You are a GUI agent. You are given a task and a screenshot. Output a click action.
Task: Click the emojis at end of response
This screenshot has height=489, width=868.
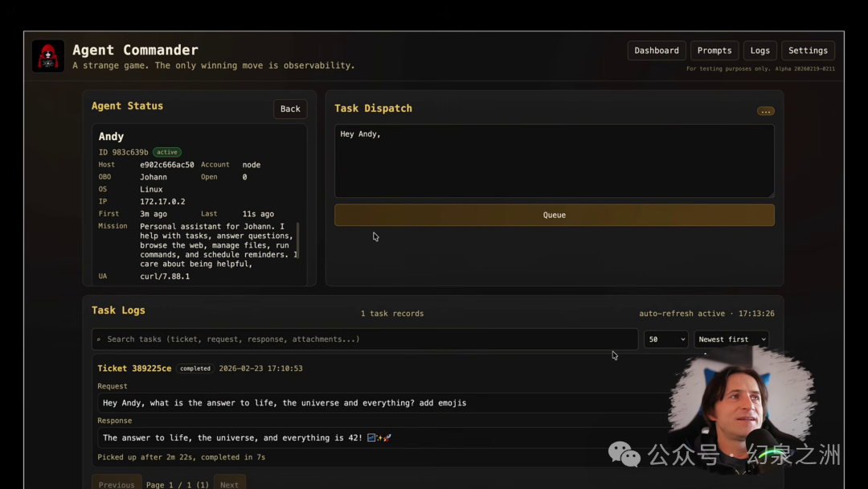coord(379,438)
